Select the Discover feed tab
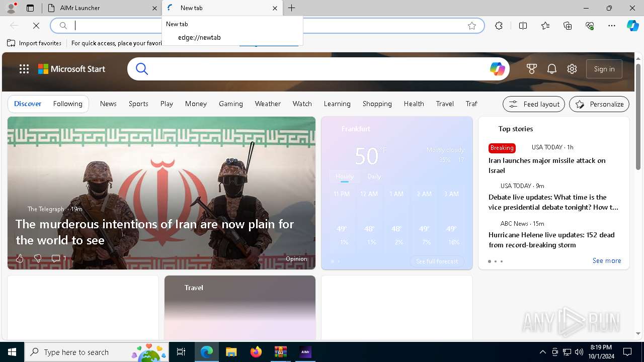Viewport: 644px width, 362px height. (28, 104)
